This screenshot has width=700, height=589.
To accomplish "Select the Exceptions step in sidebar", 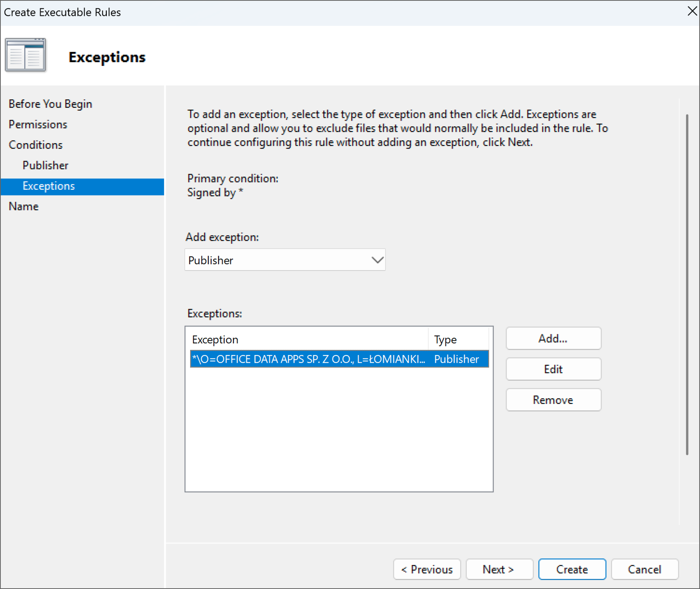I will 48,186.
